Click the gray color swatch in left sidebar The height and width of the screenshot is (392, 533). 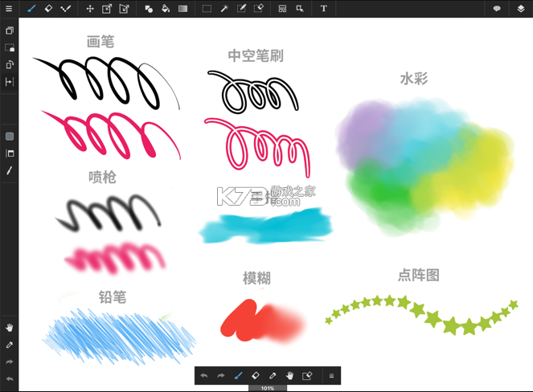pos(10,137)
